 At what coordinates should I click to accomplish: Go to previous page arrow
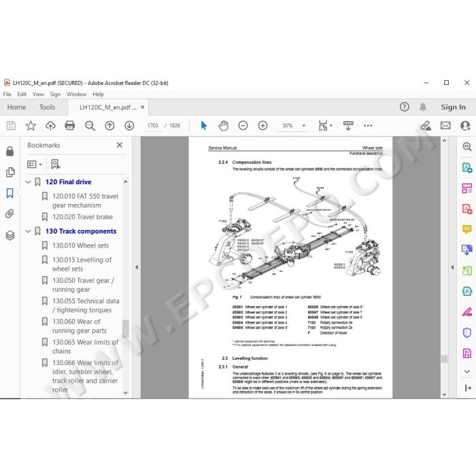click(x=109, y=126)
